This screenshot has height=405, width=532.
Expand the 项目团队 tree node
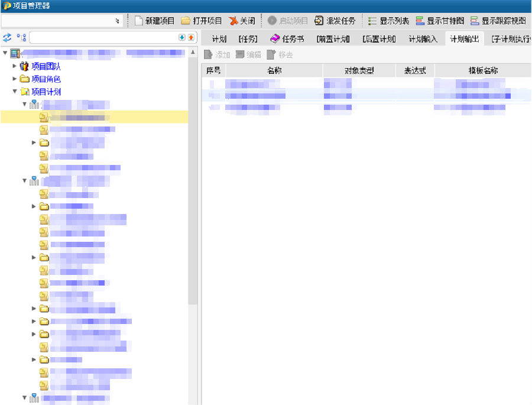pyautogui.click(x=14, y=66)
